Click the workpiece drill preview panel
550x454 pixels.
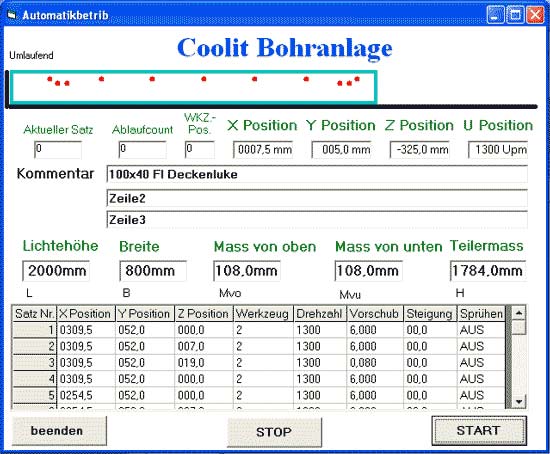click(x=194, y=87)
